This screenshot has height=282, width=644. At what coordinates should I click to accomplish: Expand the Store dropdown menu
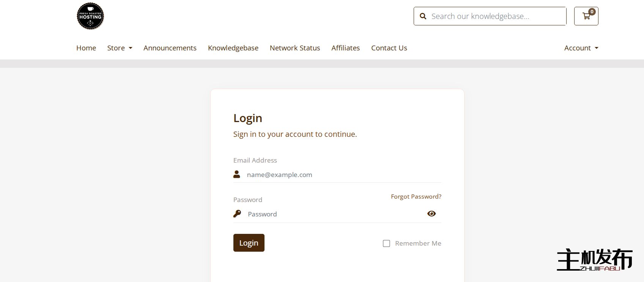[120, 48]
